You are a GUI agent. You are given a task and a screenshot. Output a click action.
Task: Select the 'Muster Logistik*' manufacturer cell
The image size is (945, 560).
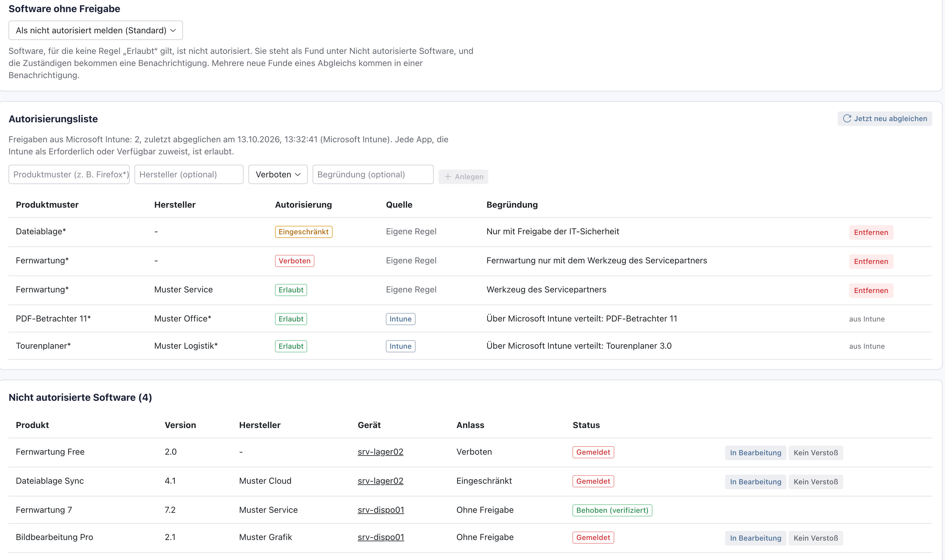click(186, 346)
